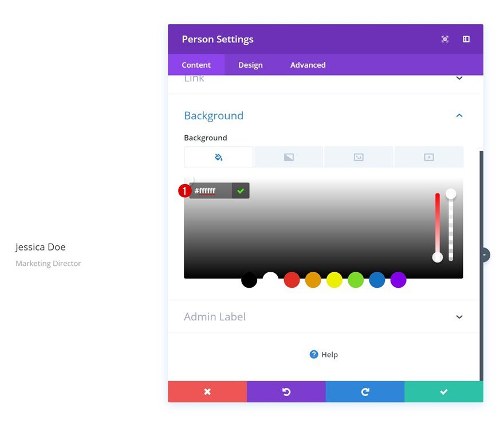This screenshot has width=504, height=423.
Task: Click the undo icon at the bottom
Action: tap(286, 391)
